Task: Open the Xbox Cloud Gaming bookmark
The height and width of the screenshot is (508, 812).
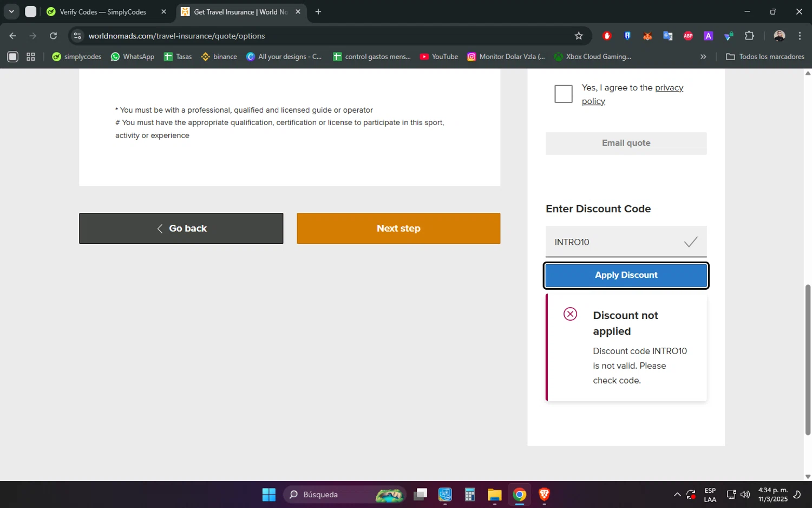Action: point(593,56)
